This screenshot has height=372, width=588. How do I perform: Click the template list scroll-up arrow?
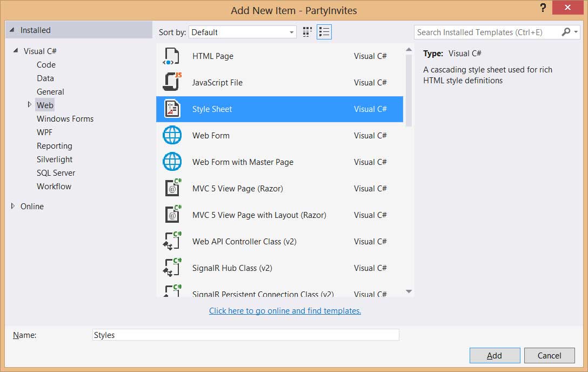pos(409,50)
